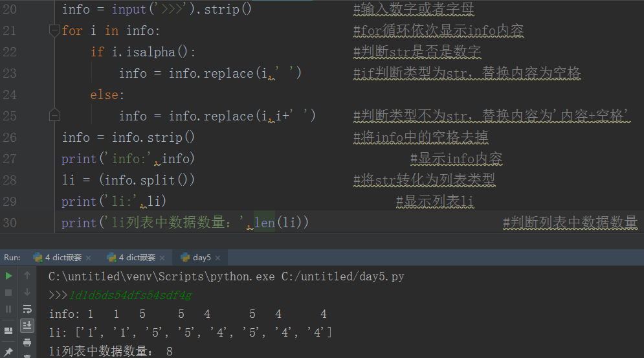
Task: Click the print('li:' statement
Action: [x=114, y=201]
